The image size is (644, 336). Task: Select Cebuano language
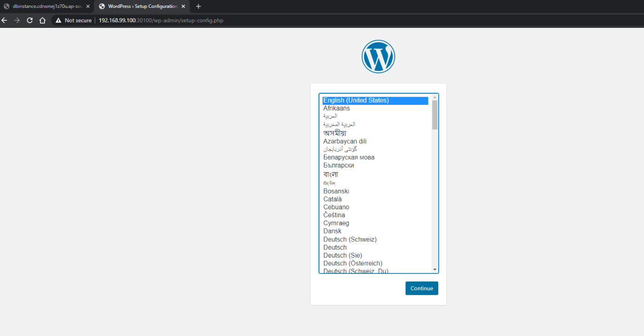tap(375, 207)
